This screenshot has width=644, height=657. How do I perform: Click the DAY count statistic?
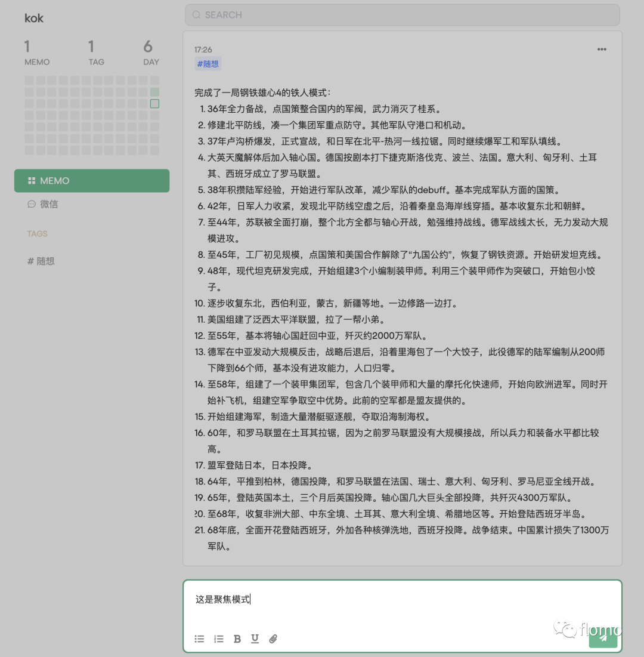(x=151, y=53)
